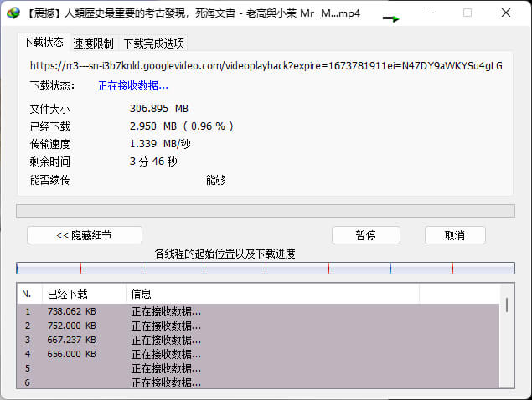Select thread row 6 in the list
Image resolution: width=532 pixels, height=400 pixels.
[168, 382]
